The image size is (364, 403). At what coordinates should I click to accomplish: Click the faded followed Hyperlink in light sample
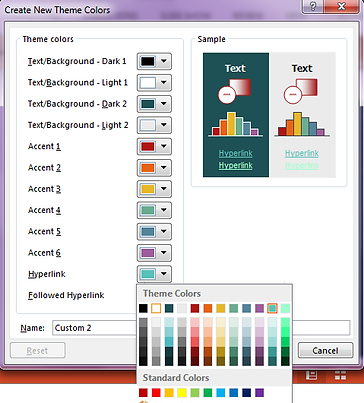[x=302, y=165]
